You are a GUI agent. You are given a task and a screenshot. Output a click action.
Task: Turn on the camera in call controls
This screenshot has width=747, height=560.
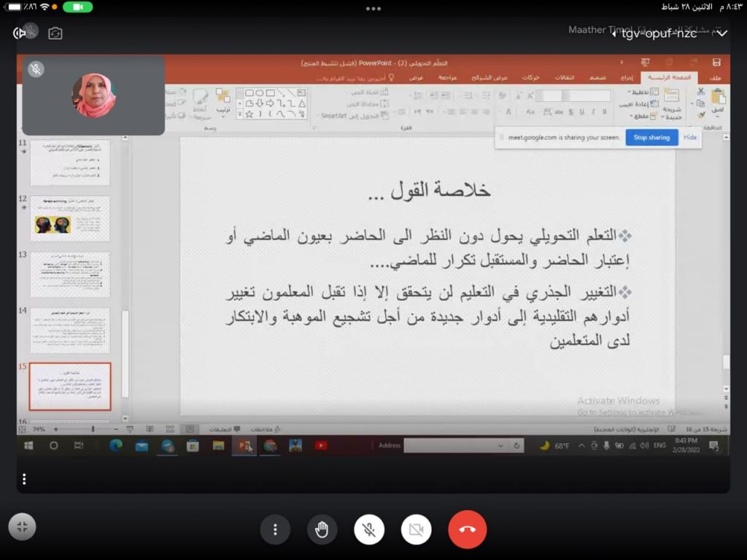click(416, 529)
